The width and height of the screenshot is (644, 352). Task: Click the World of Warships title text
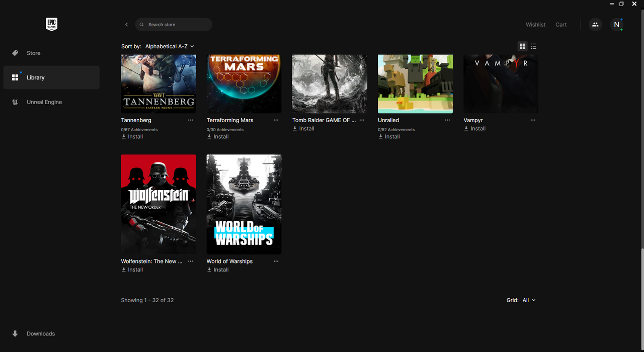tap(229, 261)
